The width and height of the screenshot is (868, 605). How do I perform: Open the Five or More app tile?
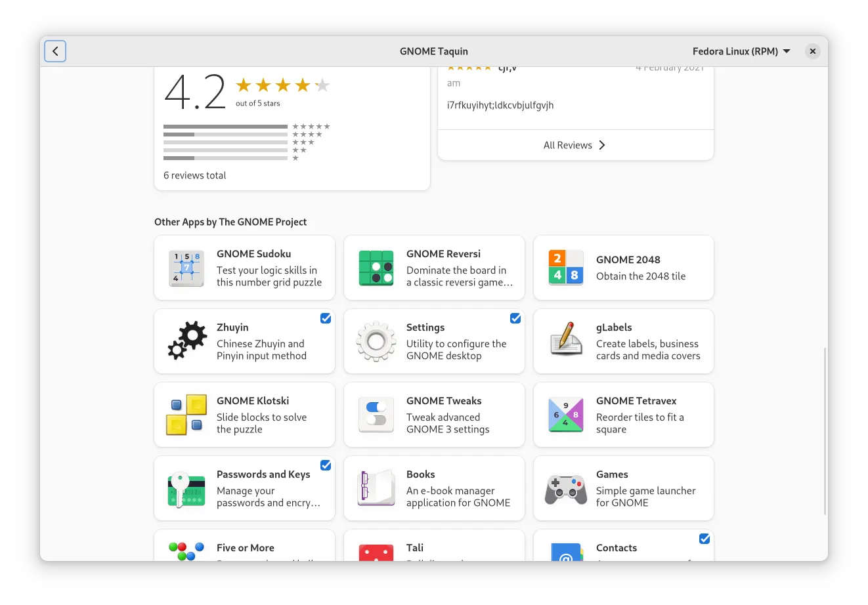[244, 547]
